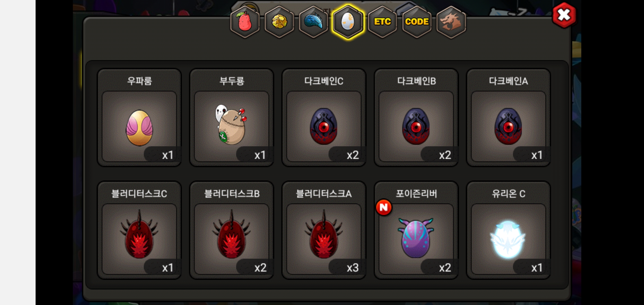This screenshot has width=644, height=305.
Task: Select the 우파룸 egg item
Action: click(x=139, y=117)
